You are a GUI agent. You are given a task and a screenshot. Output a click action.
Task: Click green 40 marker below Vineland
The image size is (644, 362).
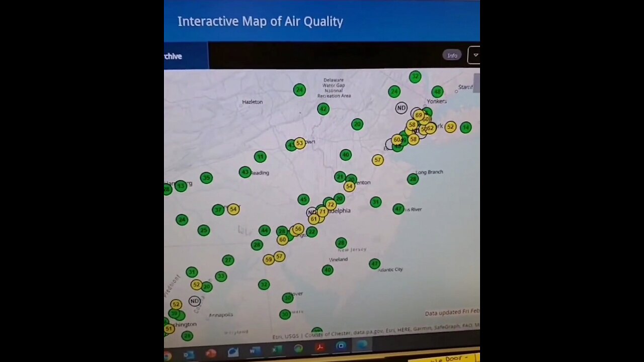pos(328,270)
